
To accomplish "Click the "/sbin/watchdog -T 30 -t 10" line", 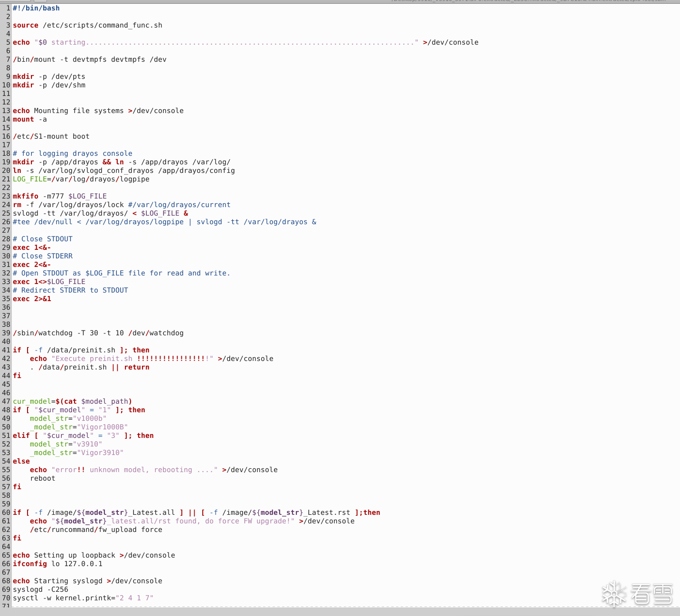I will 98,333.
